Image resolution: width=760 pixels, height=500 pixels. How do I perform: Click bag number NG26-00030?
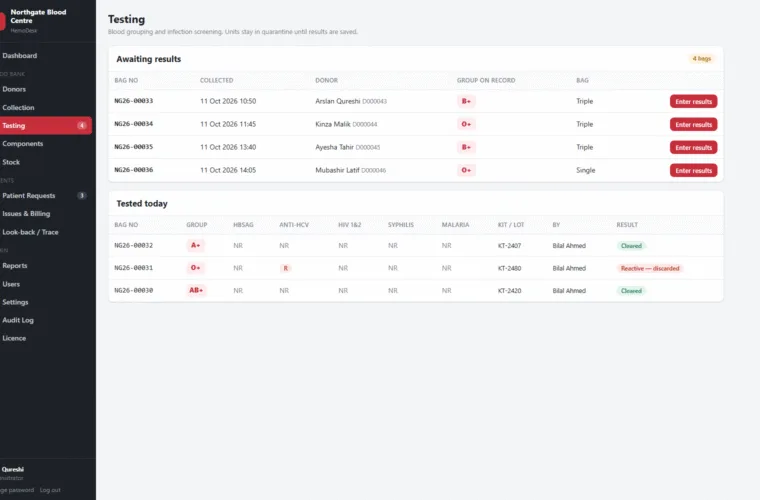[133, 291]
